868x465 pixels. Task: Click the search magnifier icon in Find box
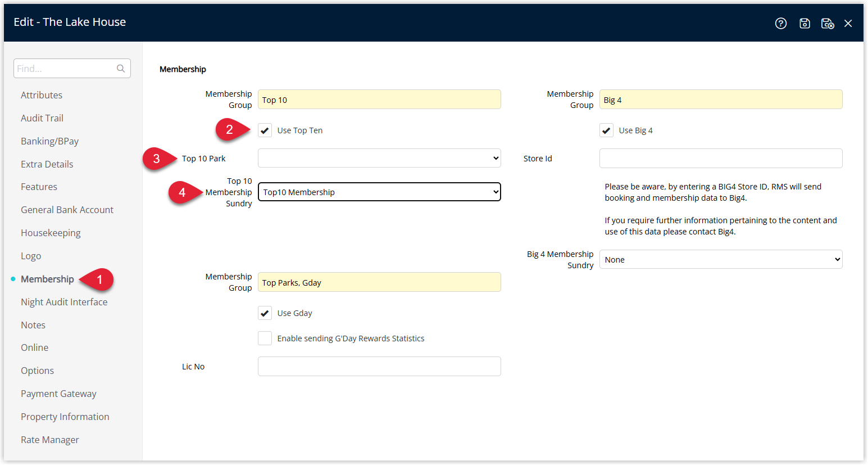coord(121,69)
